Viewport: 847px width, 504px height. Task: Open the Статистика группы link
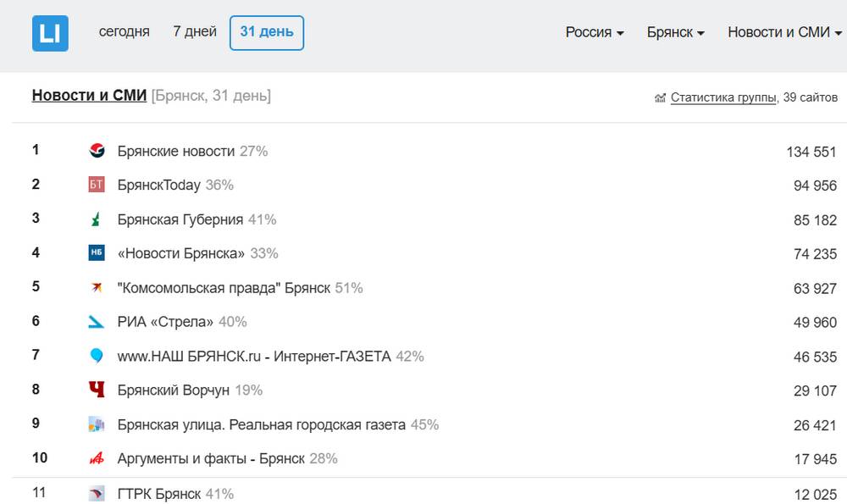(723, 97)
